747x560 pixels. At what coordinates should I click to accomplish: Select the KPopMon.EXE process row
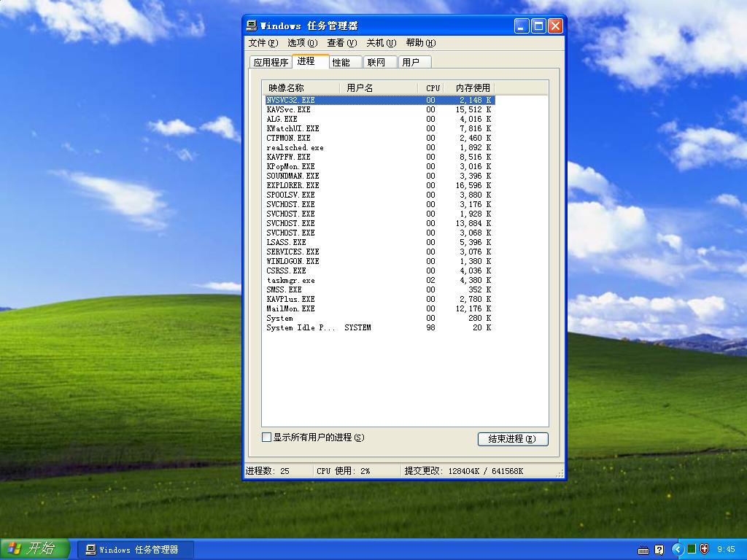point(380,166)
